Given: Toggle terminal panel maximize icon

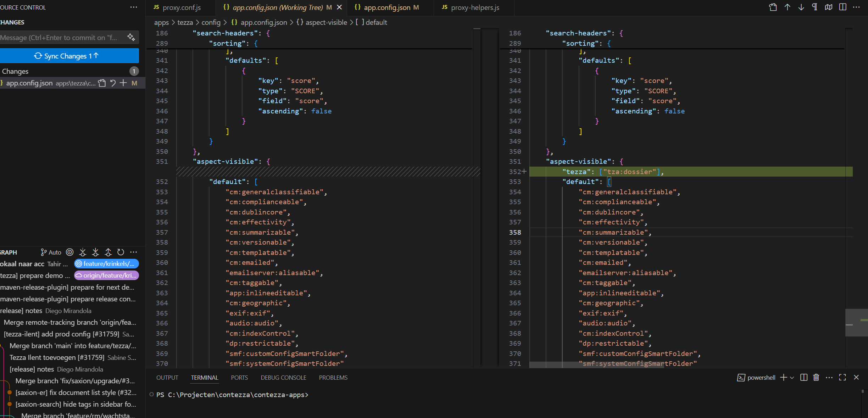Looking at the screenshot, I should pyautogui.click(x=842, y=377).
